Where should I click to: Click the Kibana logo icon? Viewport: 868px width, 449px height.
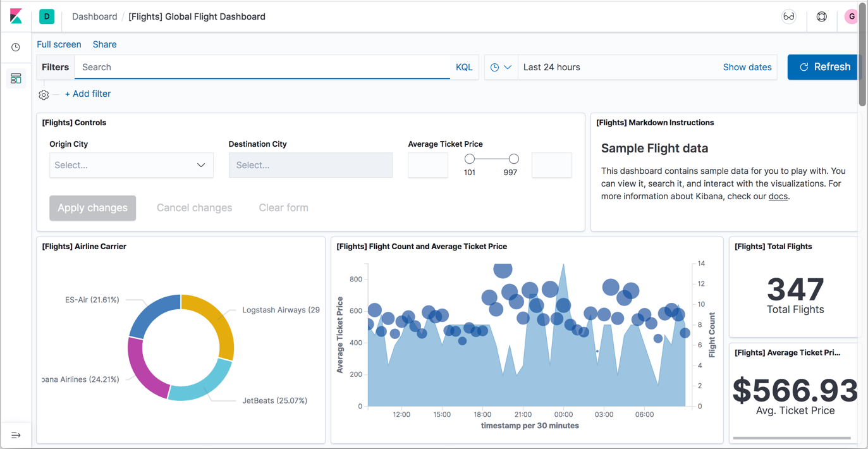(16, 16)
